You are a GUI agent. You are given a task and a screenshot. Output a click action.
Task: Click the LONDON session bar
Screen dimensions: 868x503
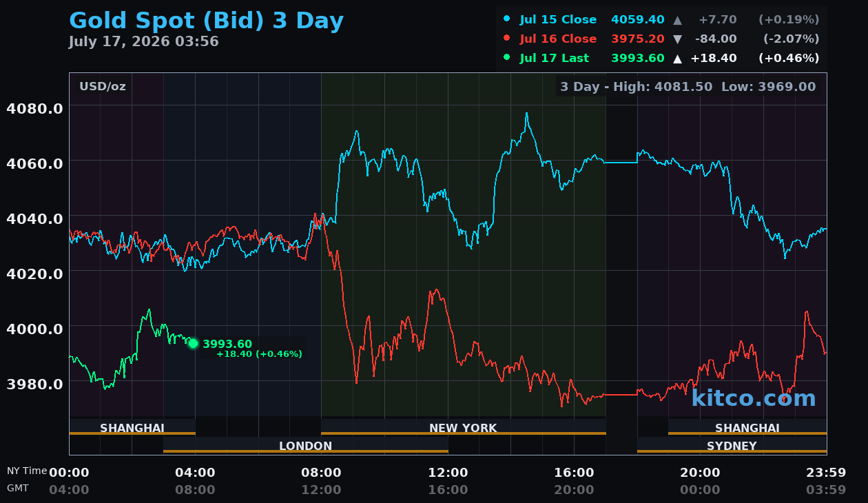pyautogui.click(x=306, y=446)
